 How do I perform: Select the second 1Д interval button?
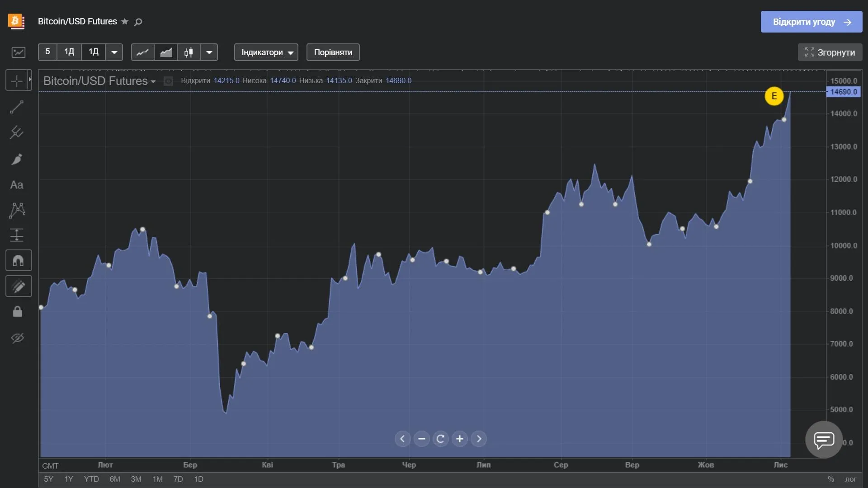point(94,52)
